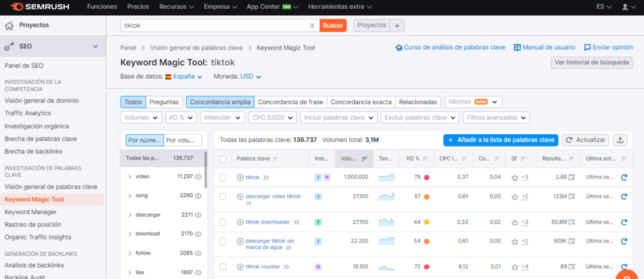Screen dimensions: 644x279
Task: Check the tiktok downloader row checkbox
Action: [223, 222]
